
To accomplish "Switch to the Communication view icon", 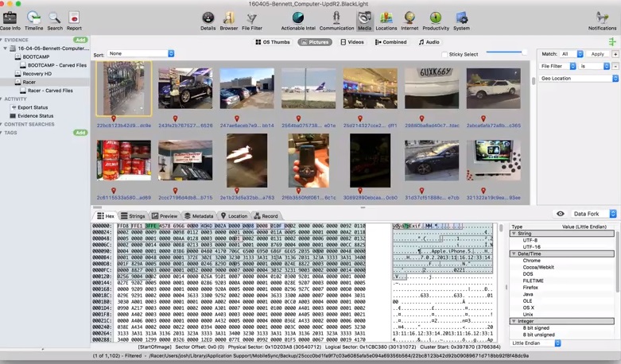I will pyautogui.click(x=336, y=17).
